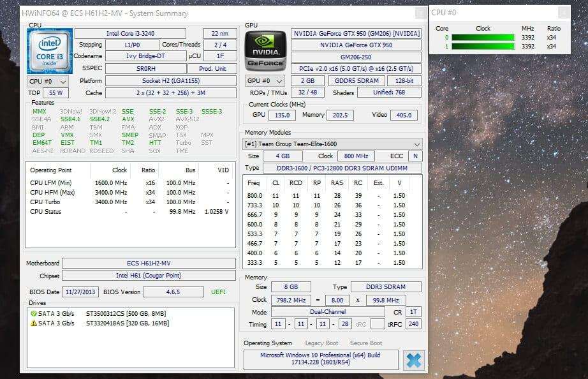Click the 22 nm process field

220,34
